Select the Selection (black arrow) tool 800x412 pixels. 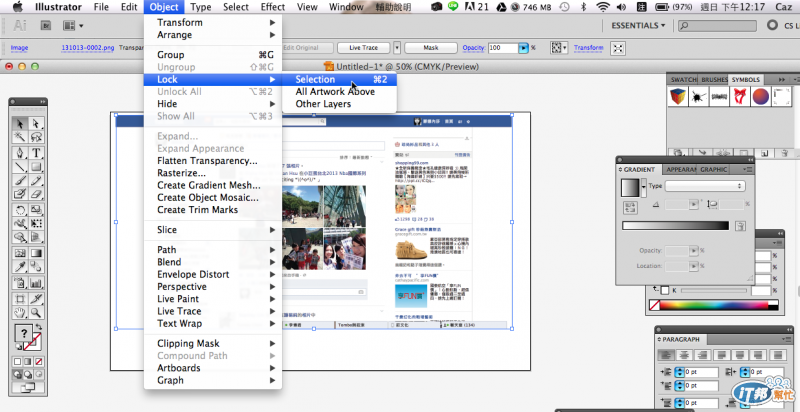20,123
